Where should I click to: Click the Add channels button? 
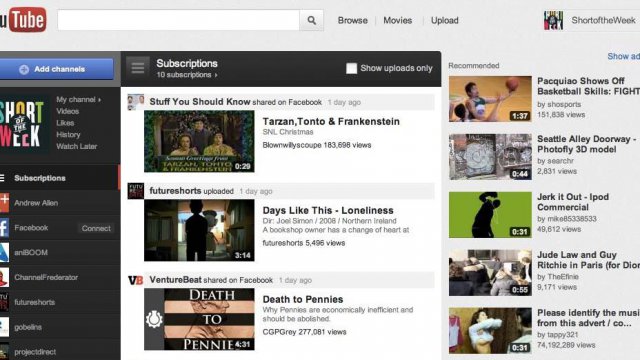[x=56, y=69]
